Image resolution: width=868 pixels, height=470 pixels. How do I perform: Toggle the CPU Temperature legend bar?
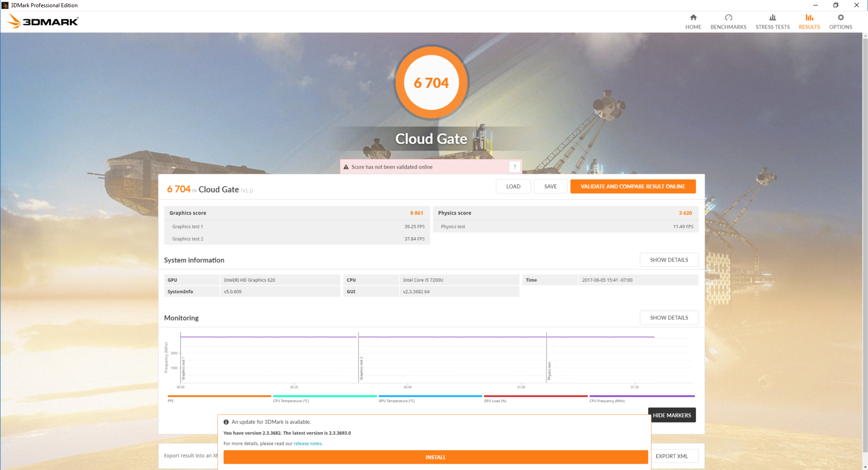pyautogui.click(x=325, y=396)
